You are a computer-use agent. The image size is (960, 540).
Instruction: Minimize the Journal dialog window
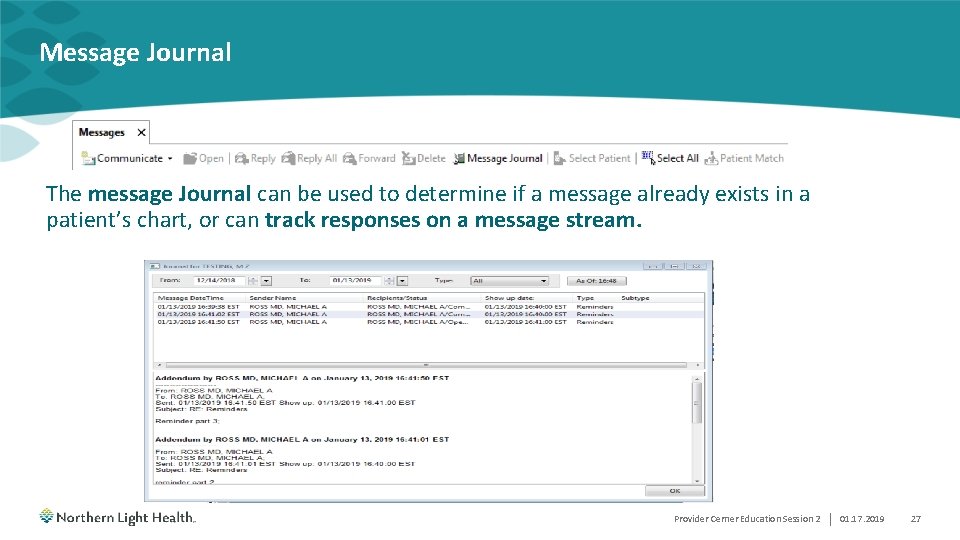[653, 266]
